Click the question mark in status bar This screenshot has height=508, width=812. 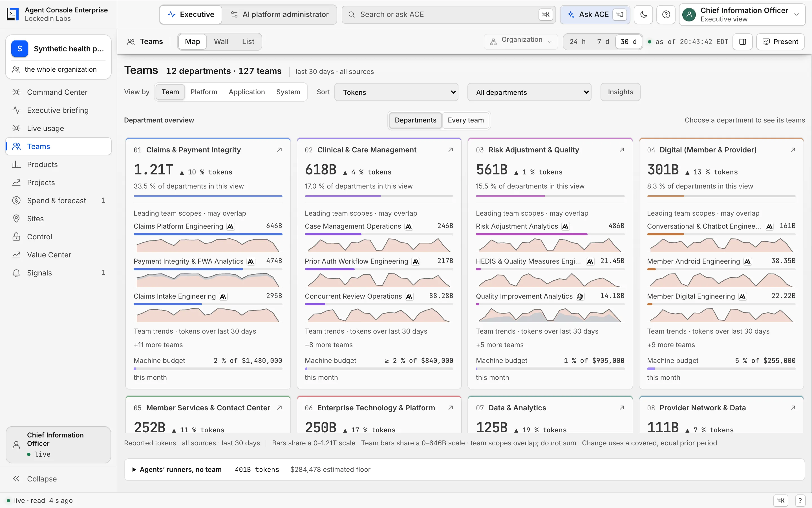click(800, 500)
